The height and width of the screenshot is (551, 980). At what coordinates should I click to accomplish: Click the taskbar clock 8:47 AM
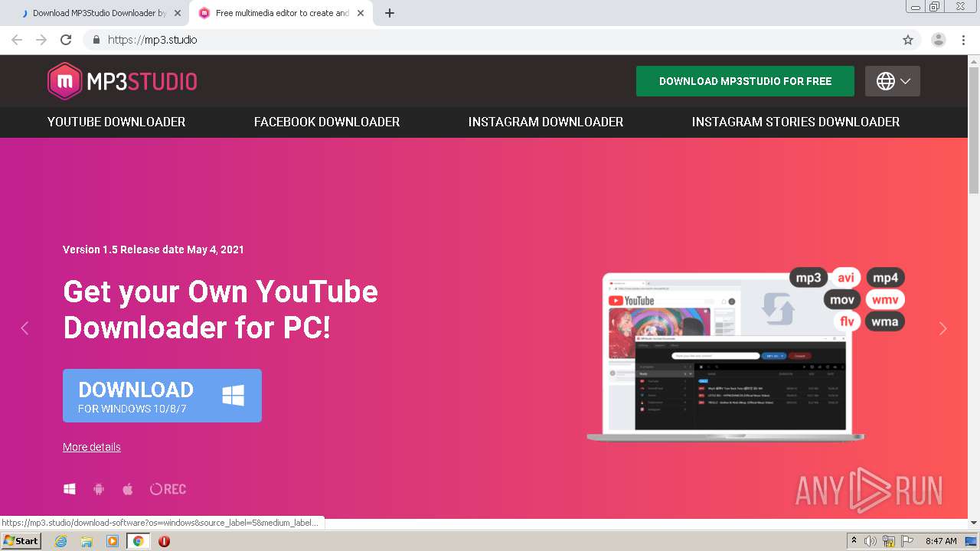point(941,541)
